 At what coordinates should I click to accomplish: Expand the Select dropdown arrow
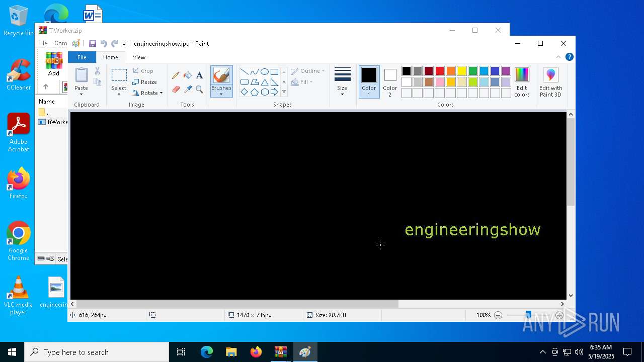(119, 95)
